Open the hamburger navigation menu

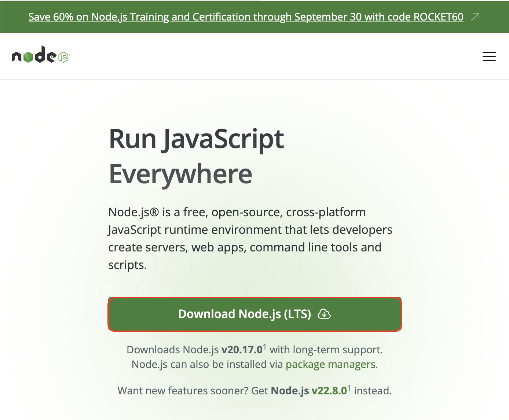(x=489, y=56)
